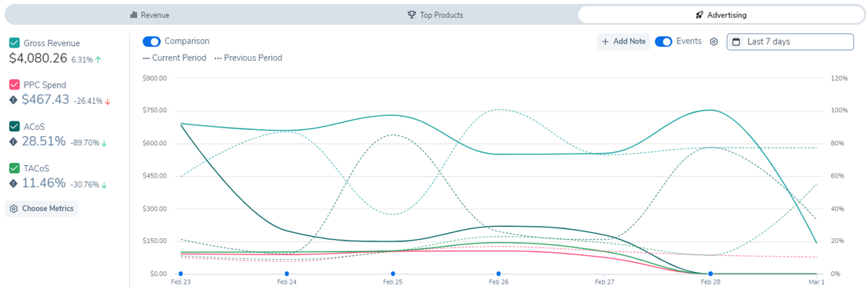Click the rocket icon on Advertising tab
The height and width of the screenshot is (289, 868).
point(700,15)
